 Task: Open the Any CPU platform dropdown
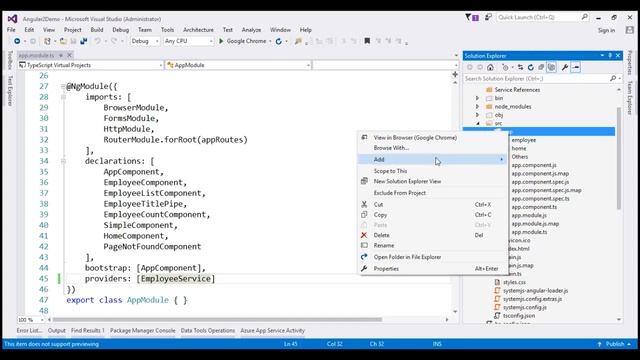point(189,41)
